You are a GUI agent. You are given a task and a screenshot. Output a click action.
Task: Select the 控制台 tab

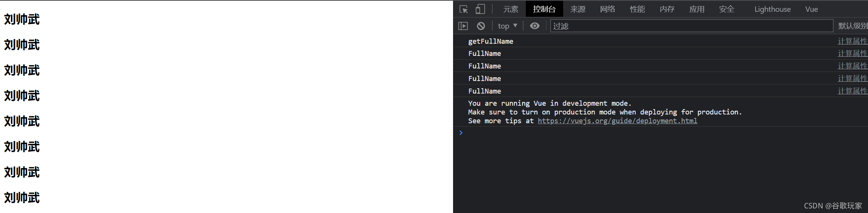544,9
